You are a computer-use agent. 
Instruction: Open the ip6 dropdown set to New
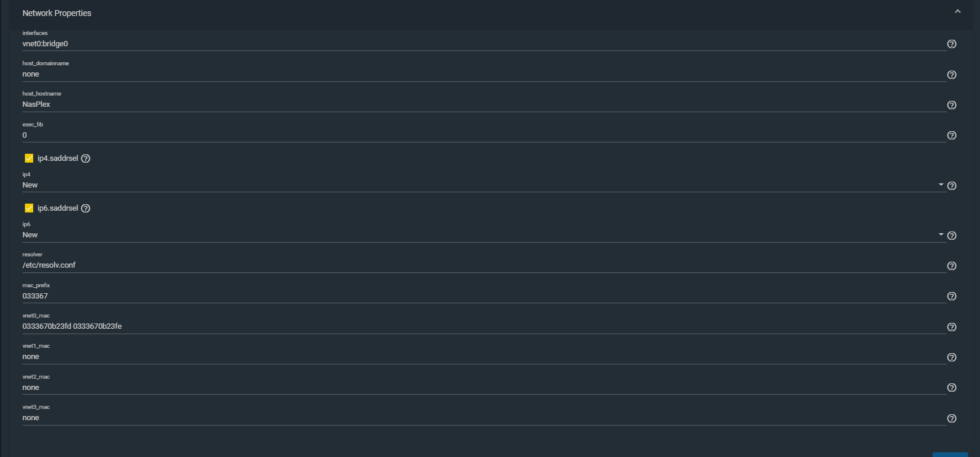pyautogui.click(x=484, y=235)
